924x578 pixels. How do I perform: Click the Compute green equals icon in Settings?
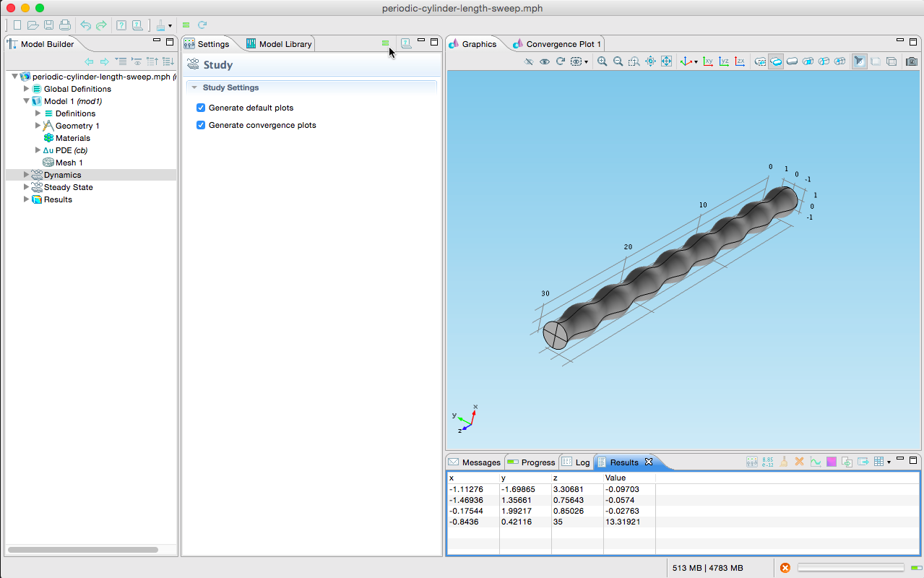[385, 43]
